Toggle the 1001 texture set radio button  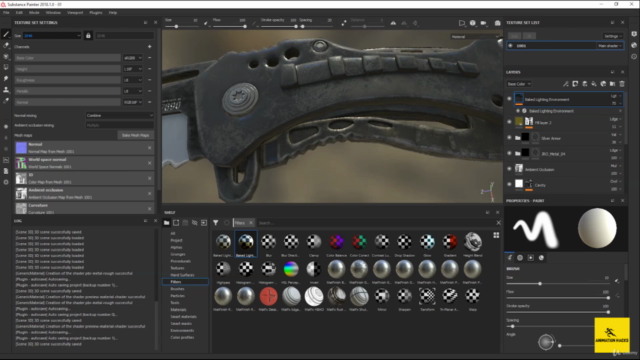(510, 46)
